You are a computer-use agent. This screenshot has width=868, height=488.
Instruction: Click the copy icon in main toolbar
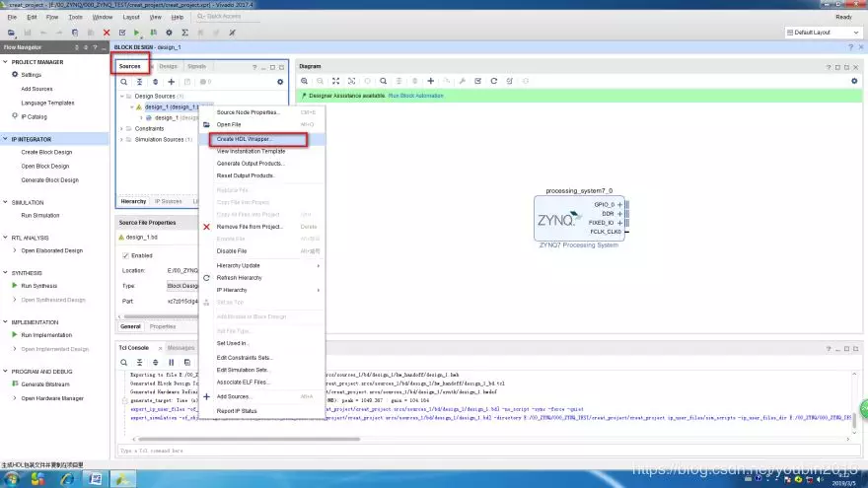pos(75,33)
